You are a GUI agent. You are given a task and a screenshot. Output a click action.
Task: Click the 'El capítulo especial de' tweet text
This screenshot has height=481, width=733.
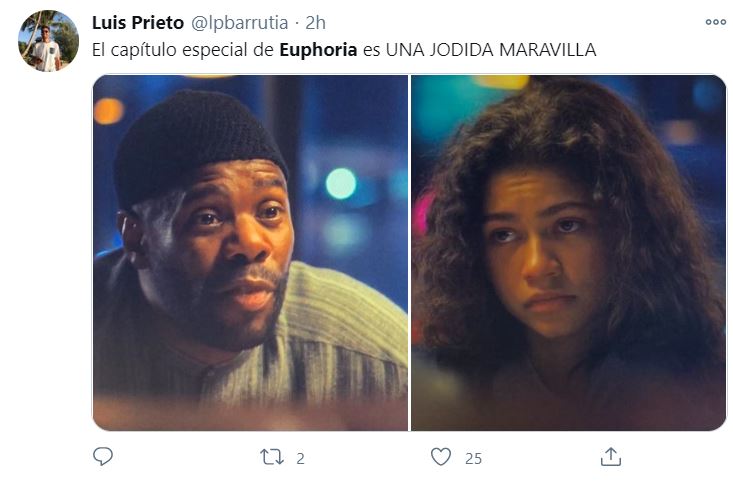coord(183,50)
